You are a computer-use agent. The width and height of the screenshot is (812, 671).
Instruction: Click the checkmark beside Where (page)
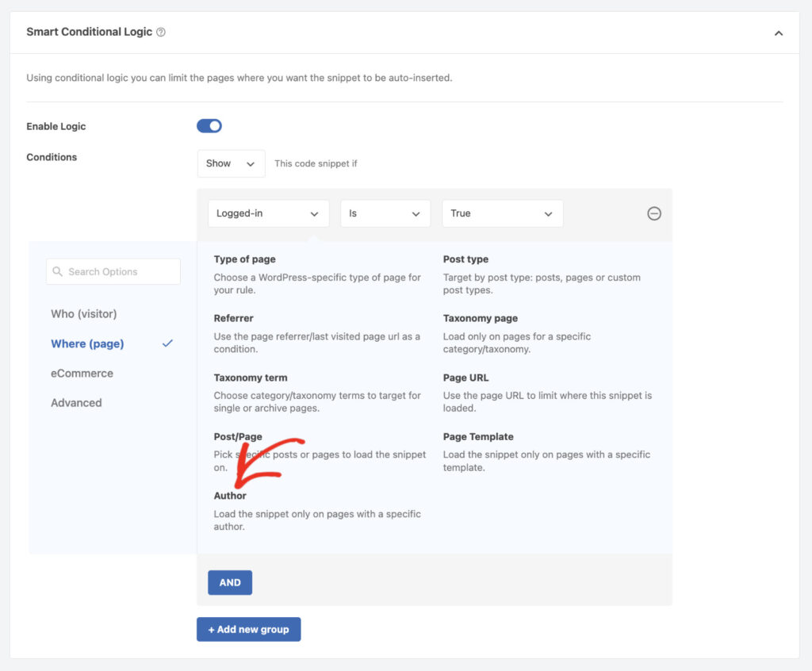coord(167,344)
